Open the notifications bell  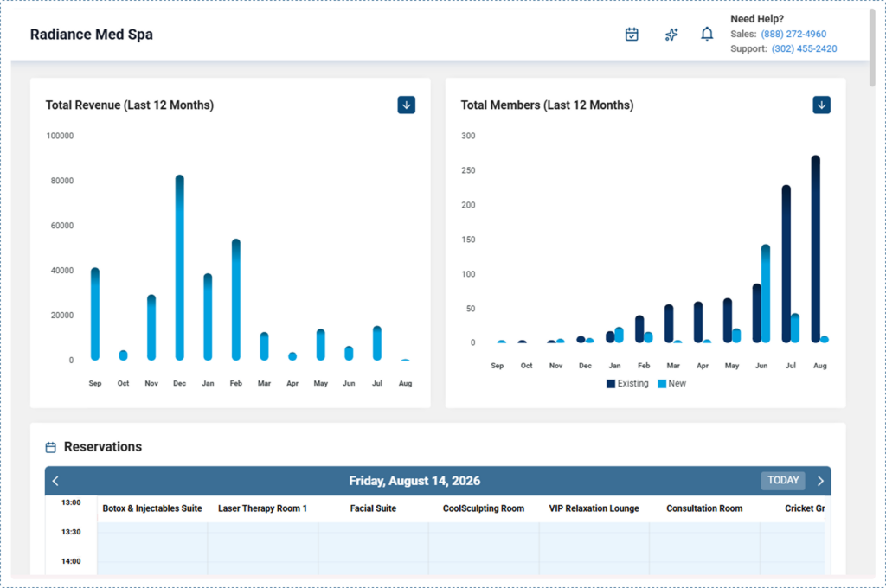point(707,34)
